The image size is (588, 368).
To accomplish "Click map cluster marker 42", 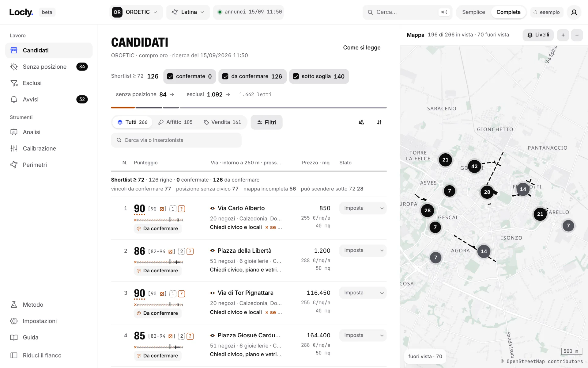I will click(474, 166).
